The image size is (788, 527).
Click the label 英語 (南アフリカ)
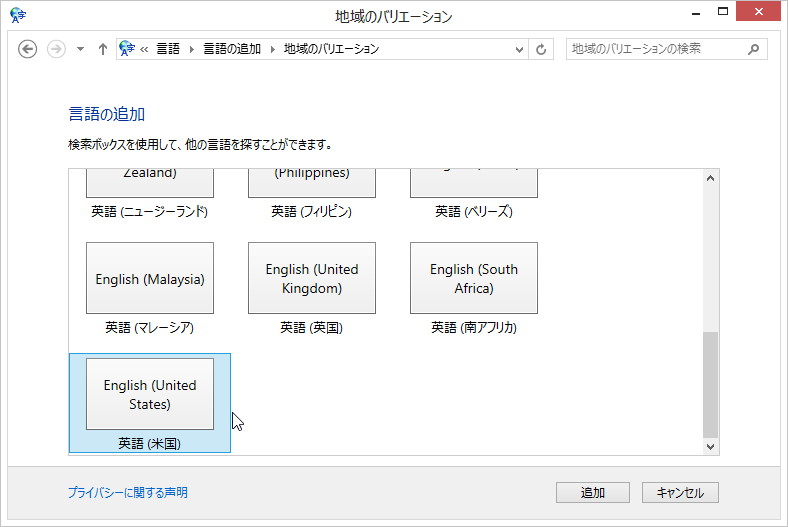click(x=474, y=328)
